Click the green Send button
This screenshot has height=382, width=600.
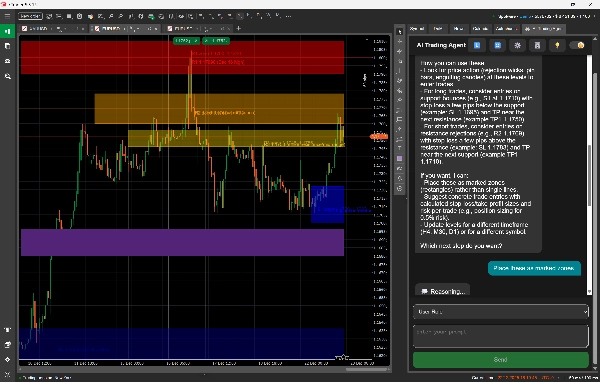pos(501,360)
